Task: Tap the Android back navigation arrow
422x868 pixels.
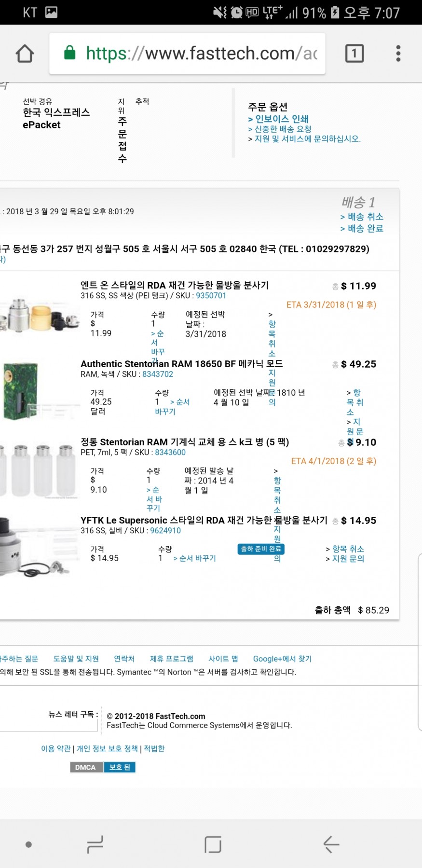Action: click(x=331, y=844)
